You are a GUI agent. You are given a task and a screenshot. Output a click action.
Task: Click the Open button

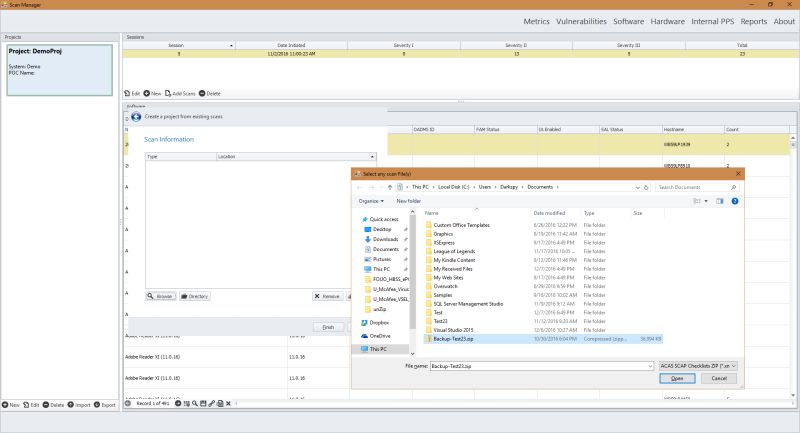(x=677, y=378)
